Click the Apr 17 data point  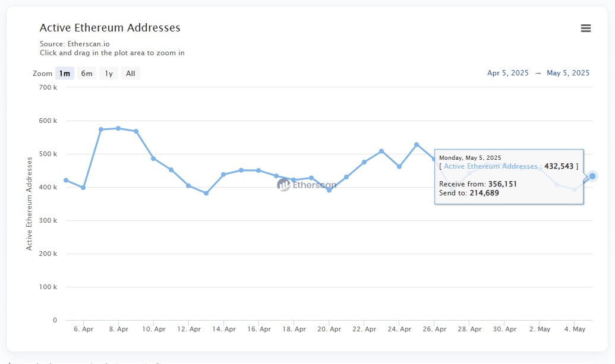point(276,176)
